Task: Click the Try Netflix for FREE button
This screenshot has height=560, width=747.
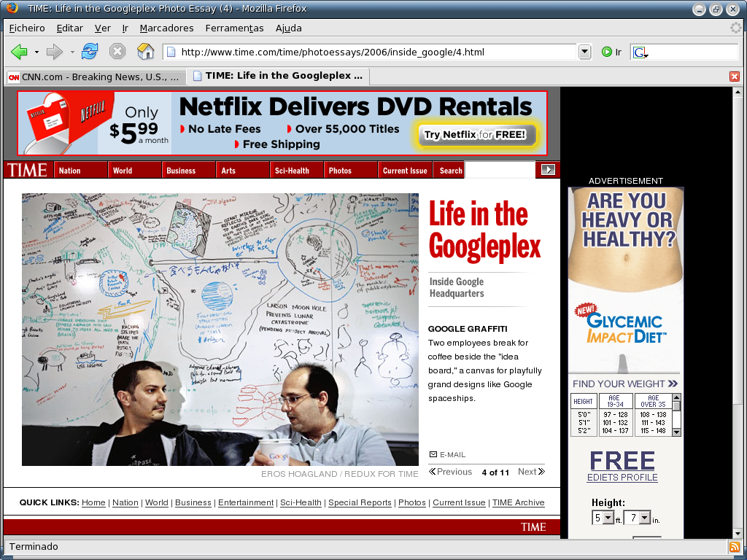Action: tap(476, 135)
